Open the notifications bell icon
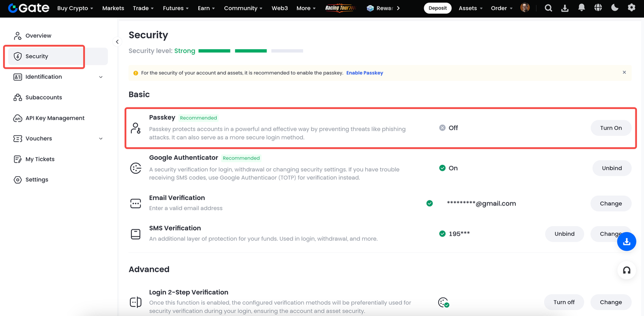 point(582,8)
